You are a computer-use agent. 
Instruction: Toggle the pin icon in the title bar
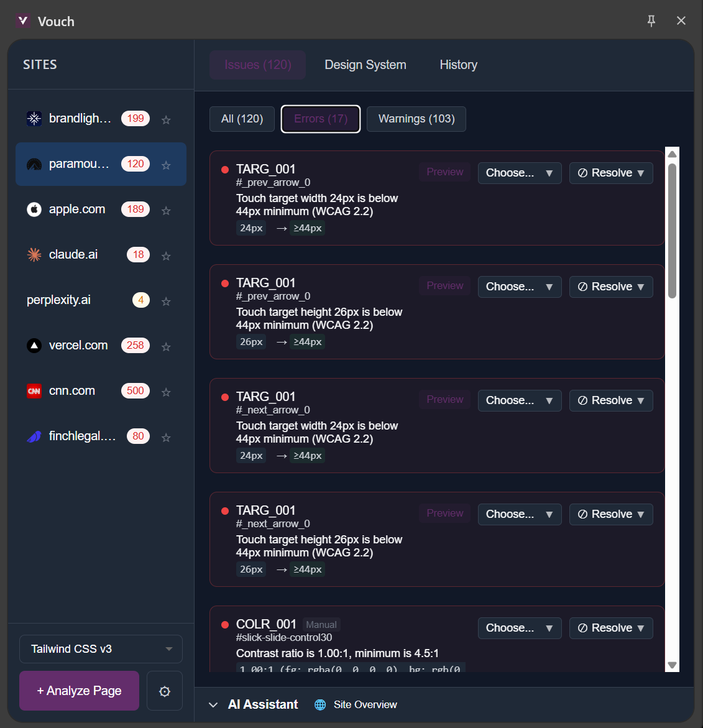651,21
